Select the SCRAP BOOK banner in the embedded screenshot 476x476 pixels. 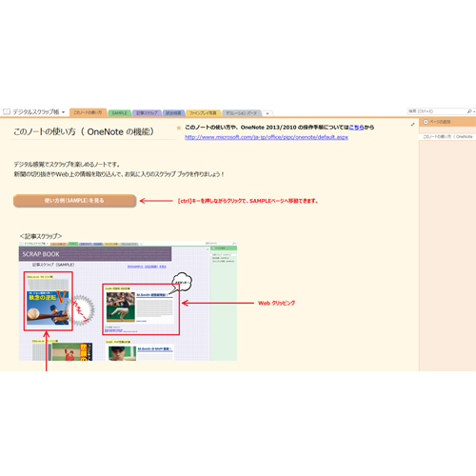pyautogui.click(x=95, y=254)
